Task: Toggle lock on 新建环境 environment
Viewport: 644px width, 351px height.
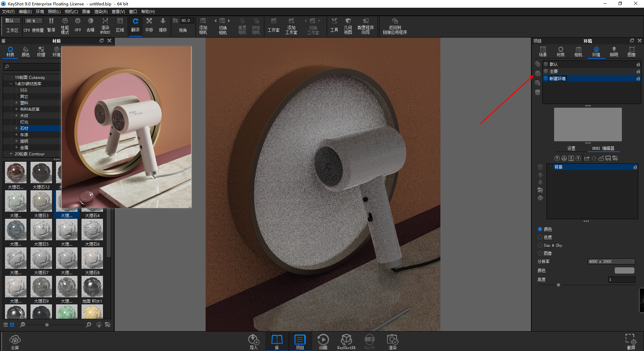Action: click(638, 79)
